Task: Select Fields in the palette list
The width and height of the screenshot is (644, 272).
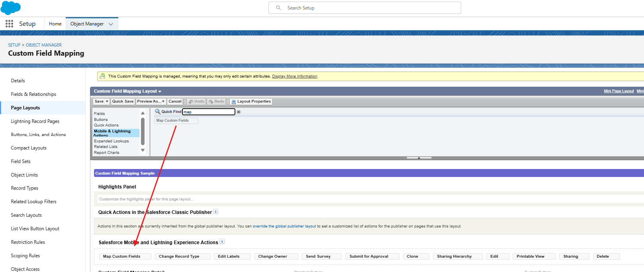Action: (x=100, y=114)
